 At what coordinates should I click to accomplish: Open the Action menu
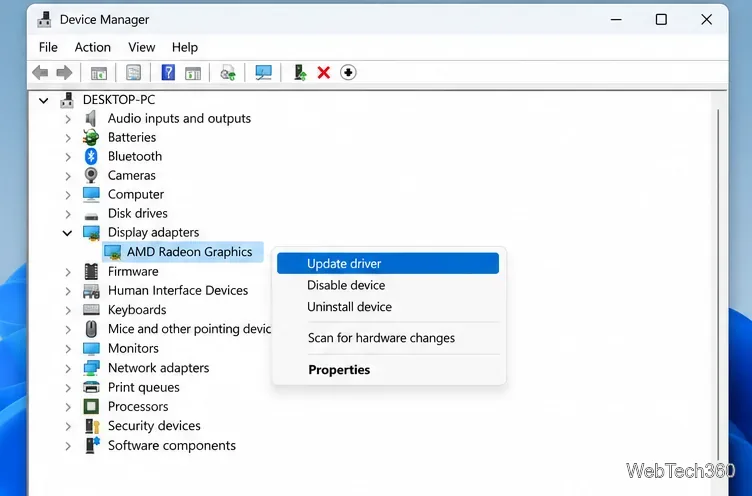click(93, 47)
